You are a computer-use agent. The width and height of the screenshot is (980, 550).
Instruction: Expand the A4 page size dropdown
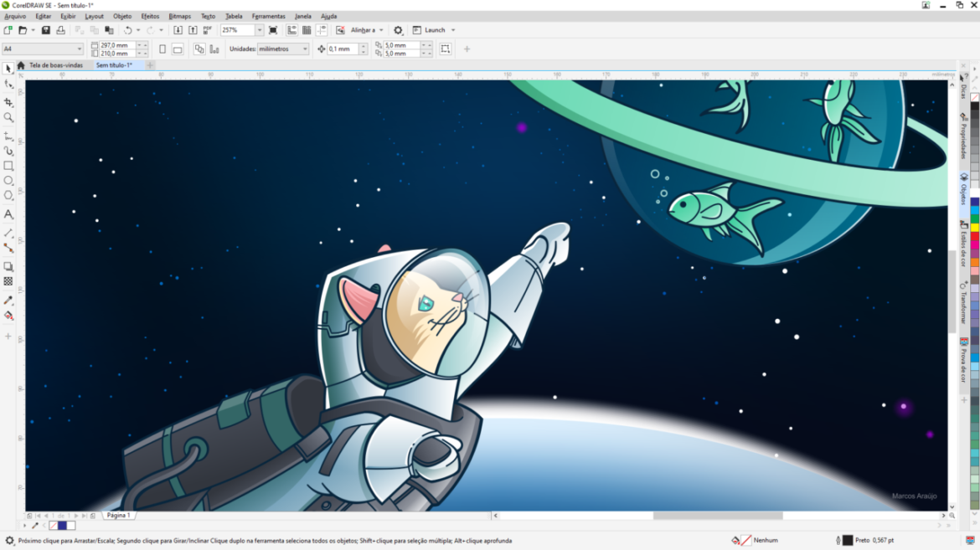coord(80,49)
